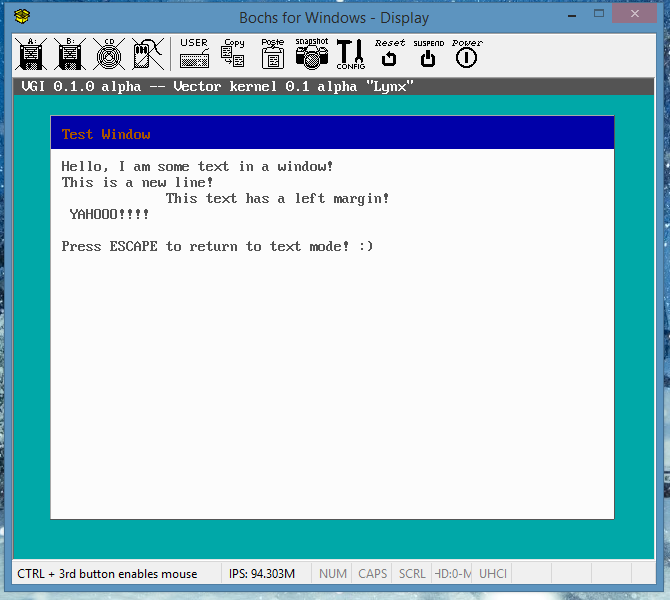Toggle the CD-ROM drive icon

(x=109, y=54)
